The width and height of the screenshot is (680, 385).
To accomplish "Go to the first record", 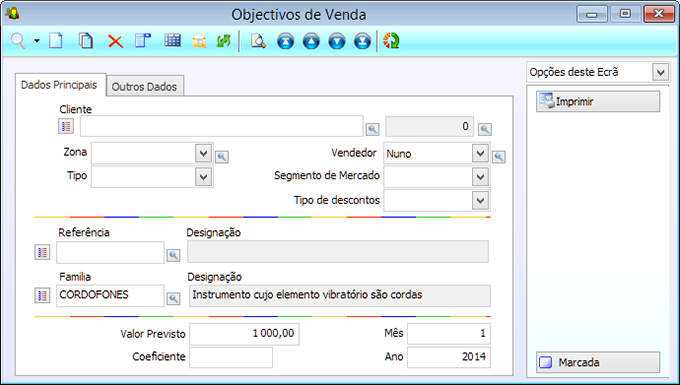I will coord(285,42).
